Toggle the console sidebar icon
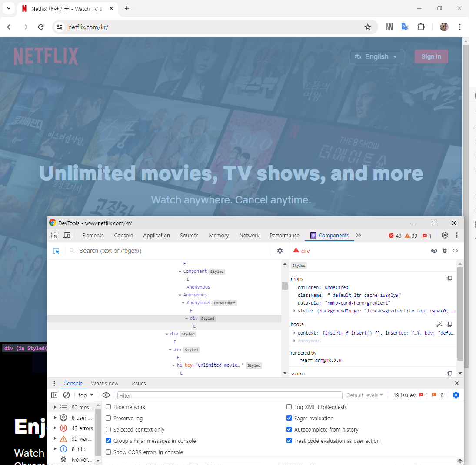 click(54, 395)
